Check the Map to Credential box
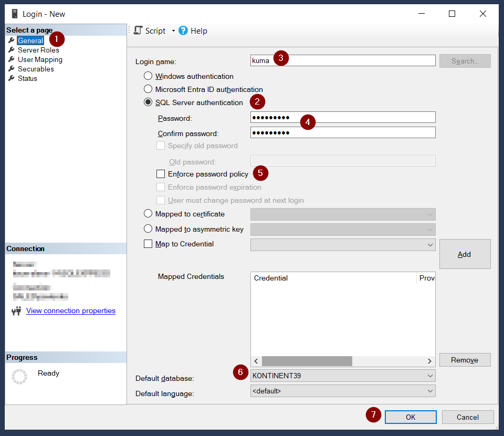This screenshot has width=504, height=436. 149,244
